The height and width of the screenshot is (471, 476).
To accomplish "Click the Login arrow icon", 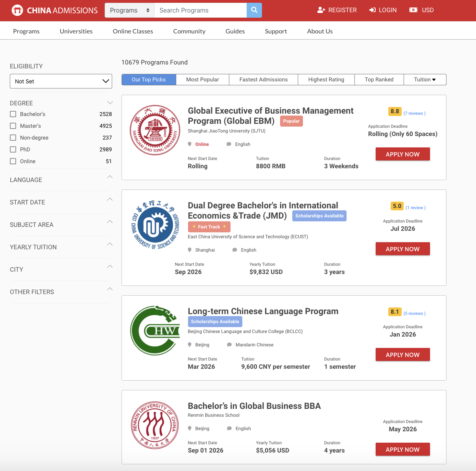I will 373,10.
